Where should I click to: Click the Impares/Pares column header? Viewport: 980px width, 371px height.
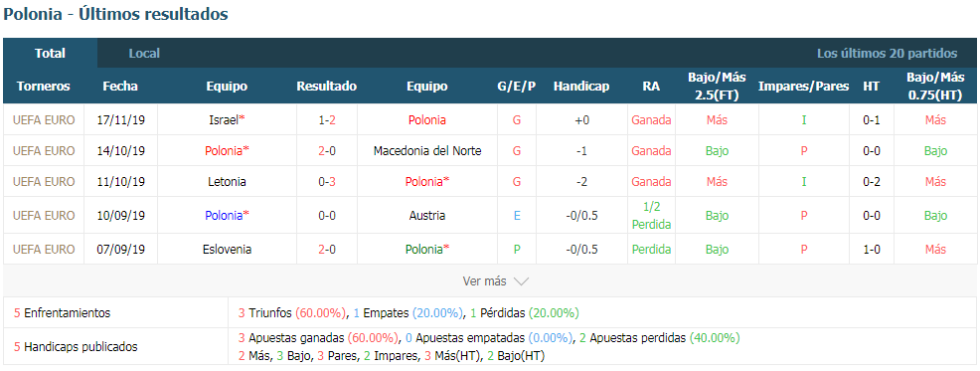803,87
